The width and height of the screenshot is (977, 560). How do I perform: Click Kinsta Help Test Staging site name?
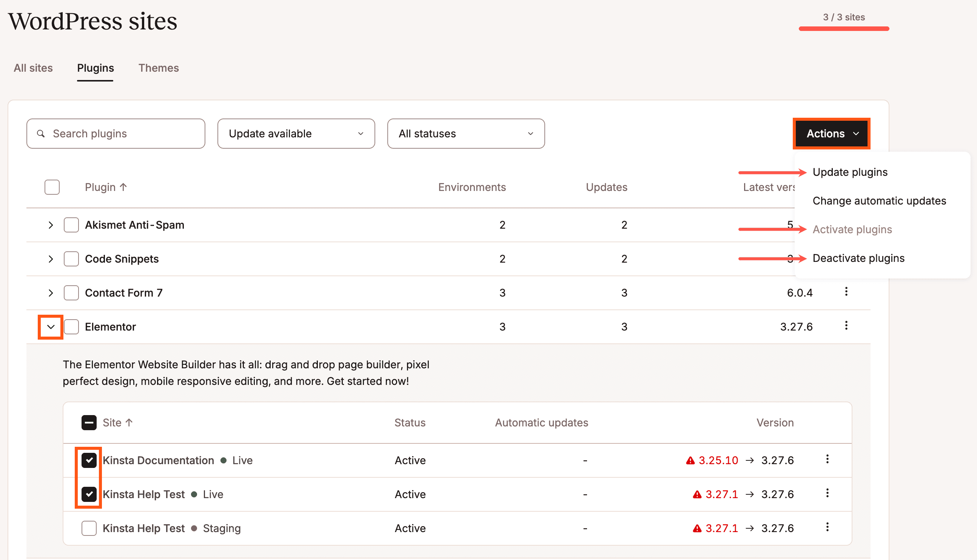pyautogui.click(x=143, y=528)
